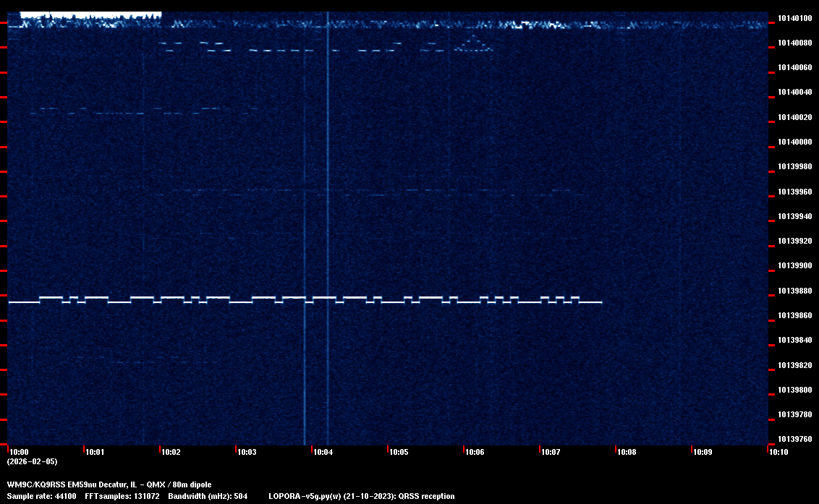
Task: Click the 10139760 frequency label
Action: click(x=794, y=440)
